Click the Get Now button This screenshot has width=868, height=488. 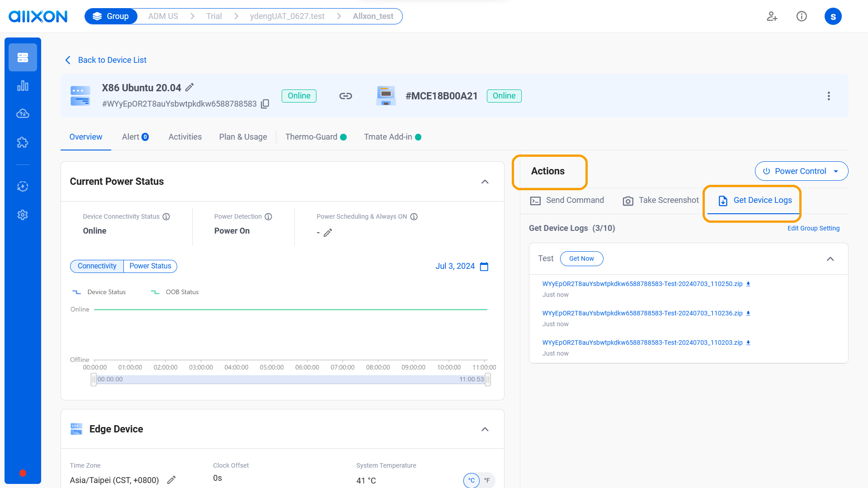[581, 258]
